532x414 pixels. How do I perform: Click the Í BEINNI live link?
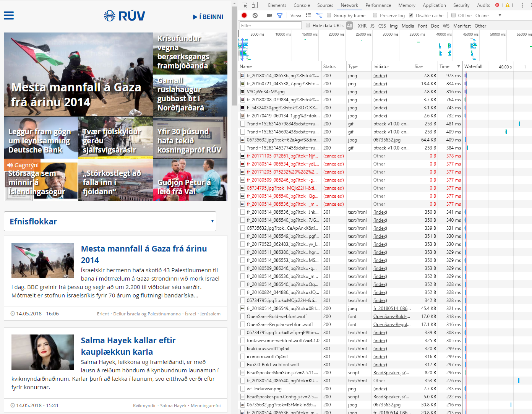(208, 17)
